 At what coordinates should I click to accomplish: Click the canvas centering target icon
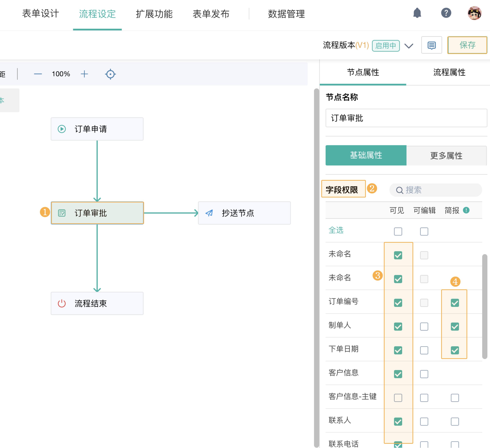(x=110, y=74)
